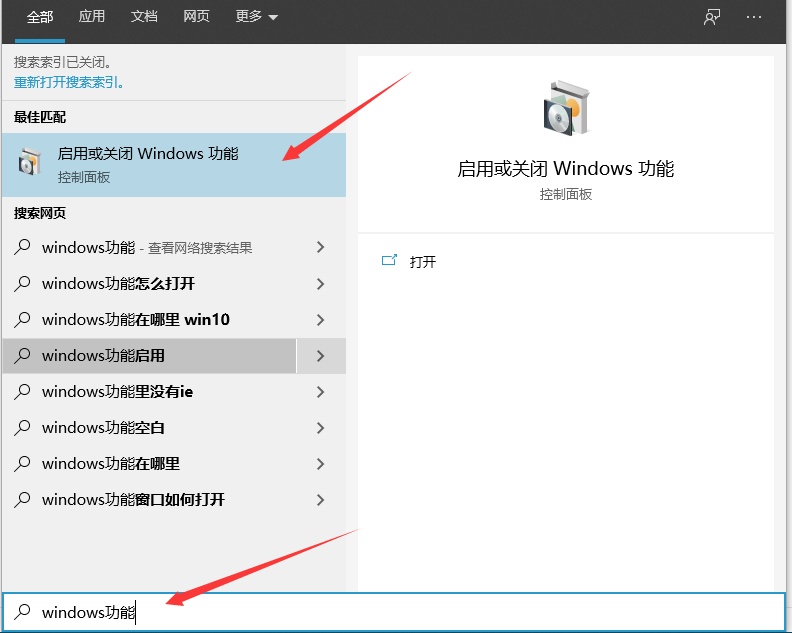Select the windows功能启用 suggestion
The height and width of the screenshot is (633, 792).
coord(149,356)
